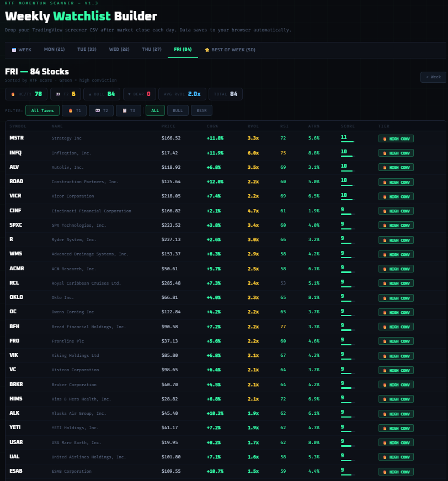Select the OC ticker symbol
The width and height of the screenshot is (448, 481).
tap(13, 312)
